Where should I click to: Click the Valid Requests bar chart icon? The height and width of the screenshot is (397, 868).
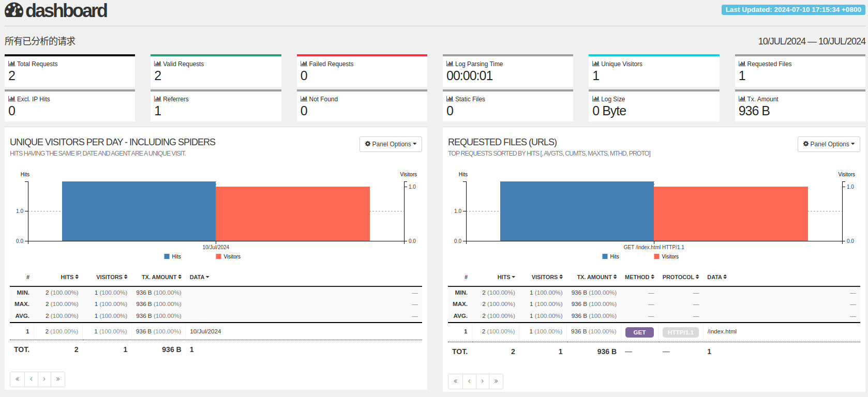(x=158, y=64)
